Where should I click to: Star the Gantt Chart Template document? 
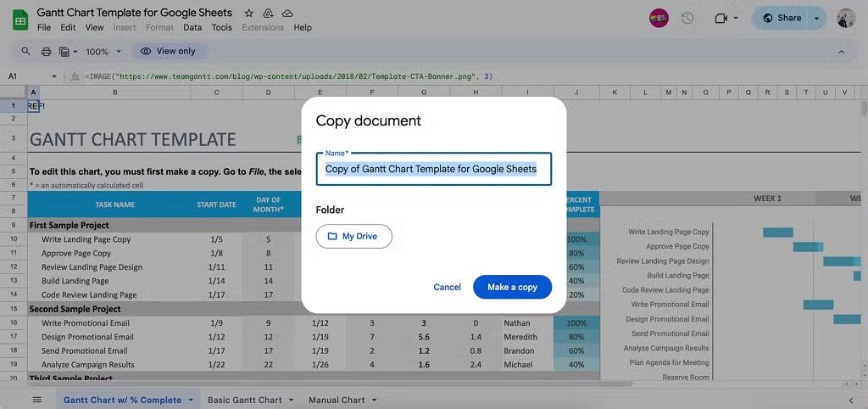[x=249, y=13]
